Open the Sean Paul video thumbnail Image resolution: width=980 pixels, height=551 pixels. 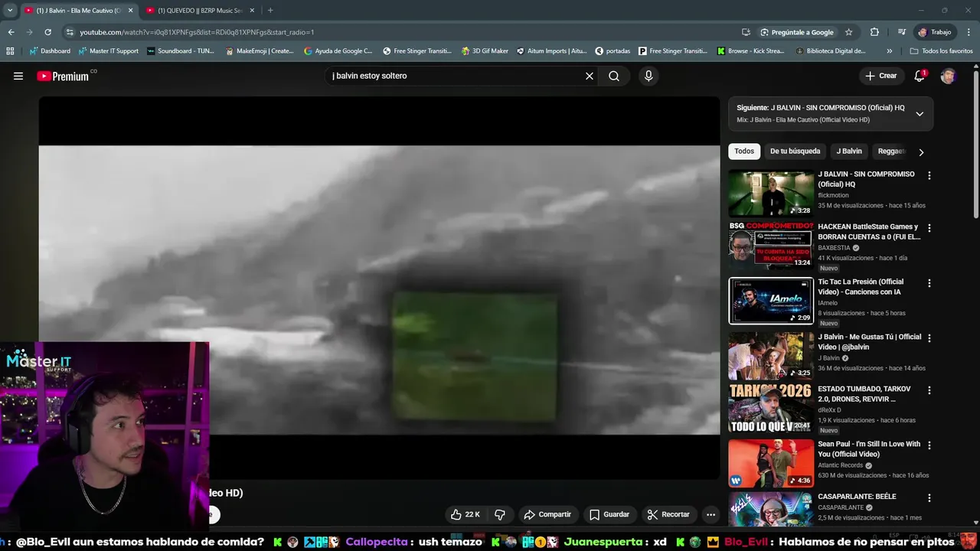coord(771,463)
